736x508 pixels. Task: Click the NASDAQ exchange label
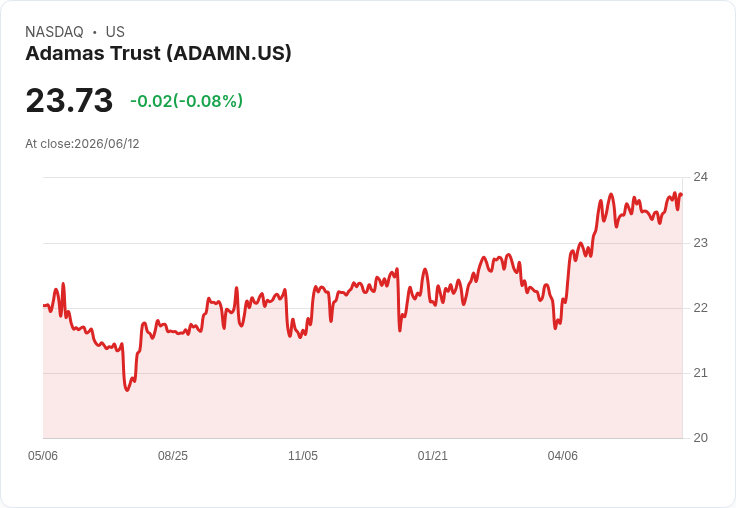pyautogui.click(x=54, y=32)
